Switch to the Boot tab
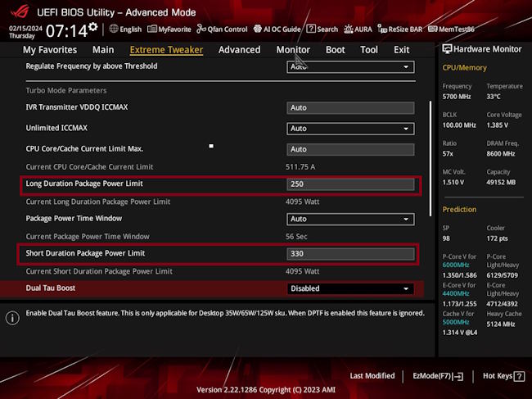Image resolution: width=532 pixels, height=399 pixels. [336, 50]
